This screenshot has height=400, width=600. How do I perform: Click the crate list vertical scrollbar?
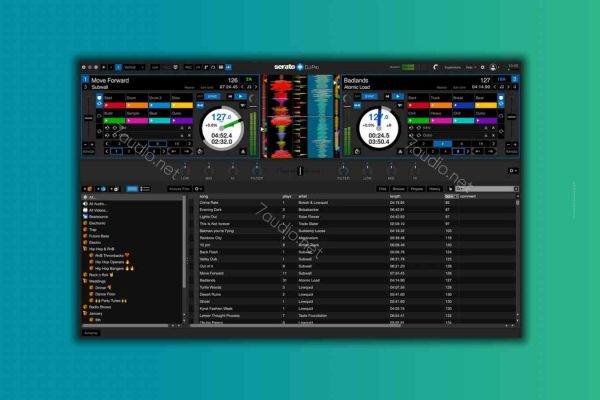(184, 241)
